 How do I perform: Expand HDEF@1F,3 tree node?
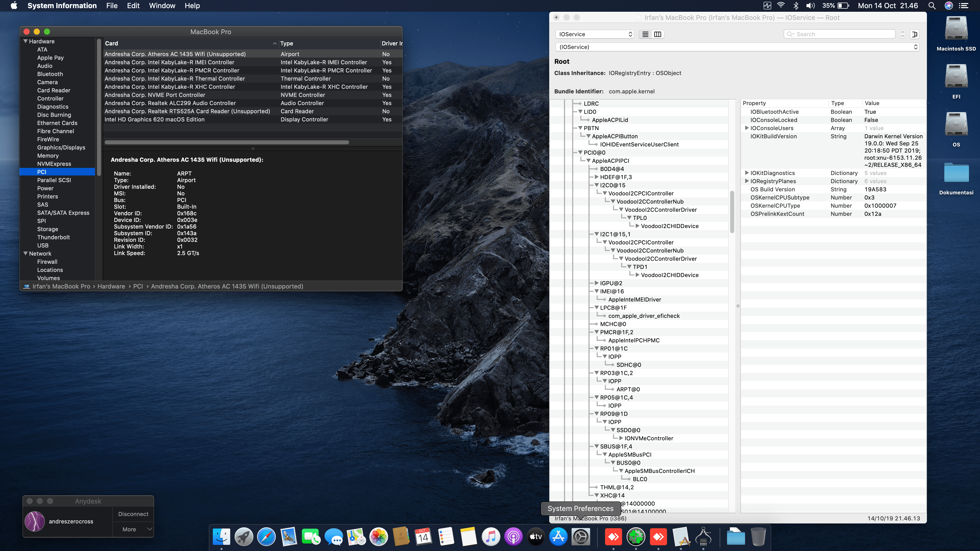[x=596, y=177]
